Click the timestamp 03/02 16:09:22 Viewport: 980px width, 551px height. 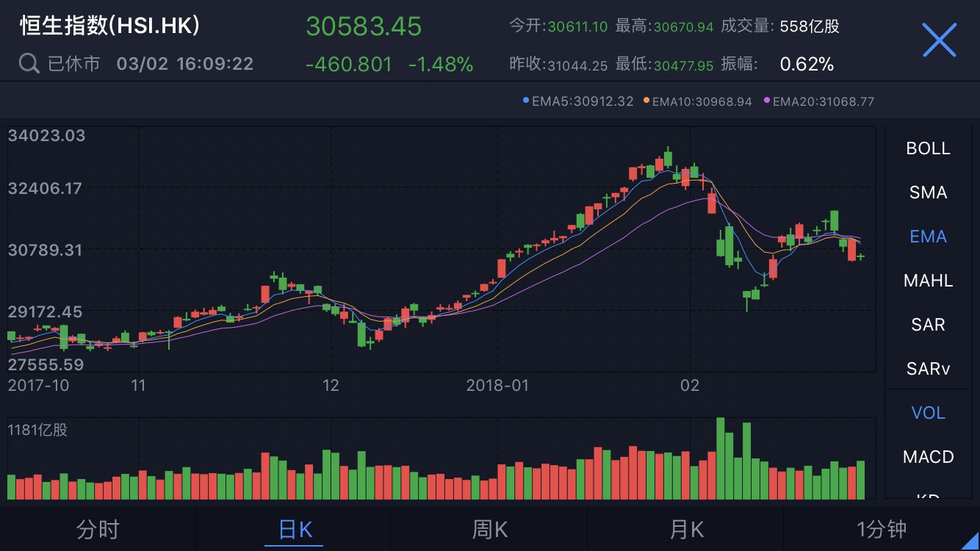pyautogui.click(x=185, y=64)
